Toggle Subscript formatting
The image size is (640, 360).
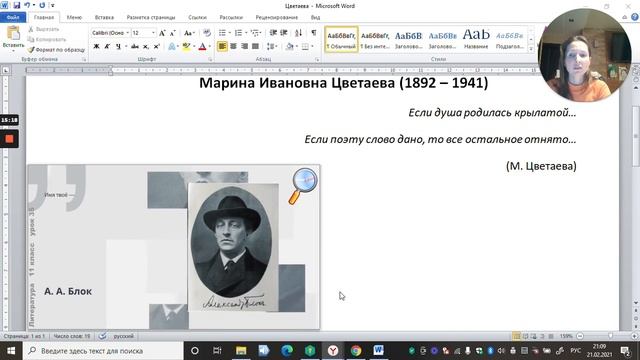(x=146, y=47)
